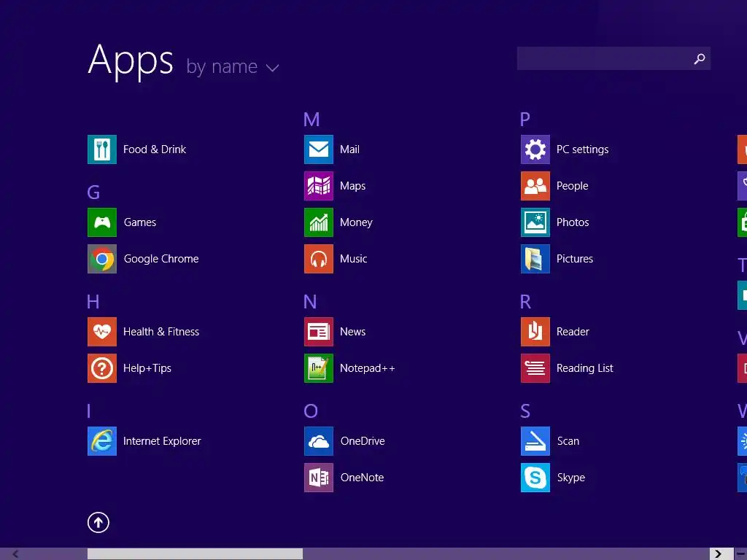Click the 'Reading List' label
Image resolution: width=747 pixels, height=560 pixels.
point(584,368)
